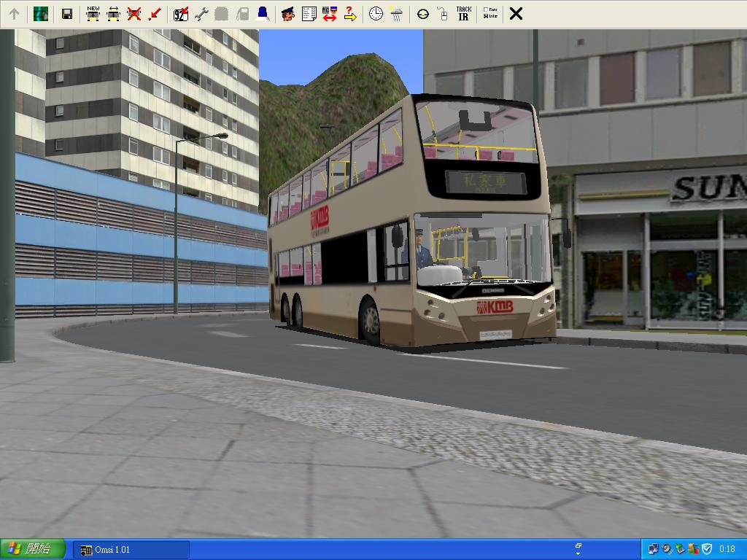
Task: Toggle PC/driver control swap icon
Action: tap(329, 14)
